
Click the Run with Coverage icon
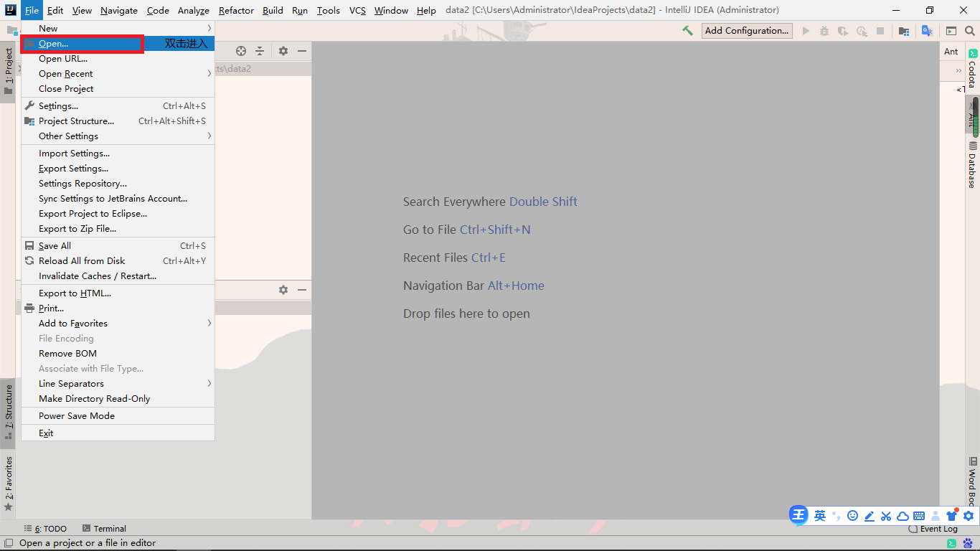coord(843,31)
